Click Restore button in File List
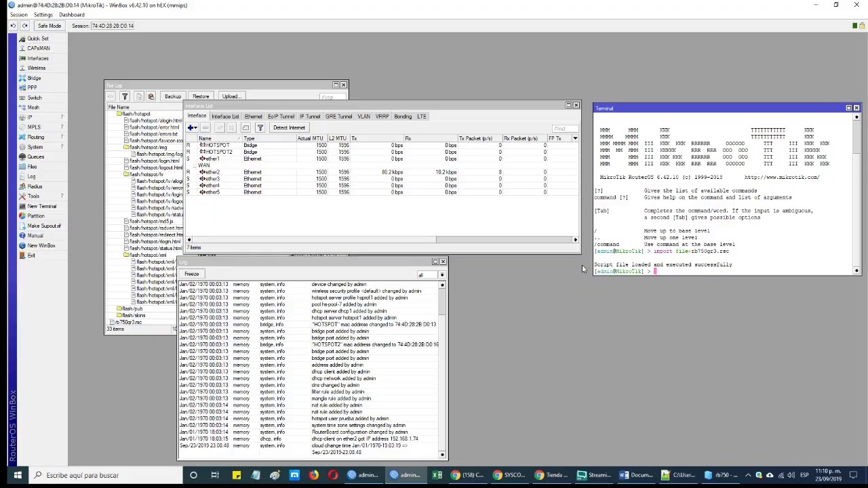 201,96
